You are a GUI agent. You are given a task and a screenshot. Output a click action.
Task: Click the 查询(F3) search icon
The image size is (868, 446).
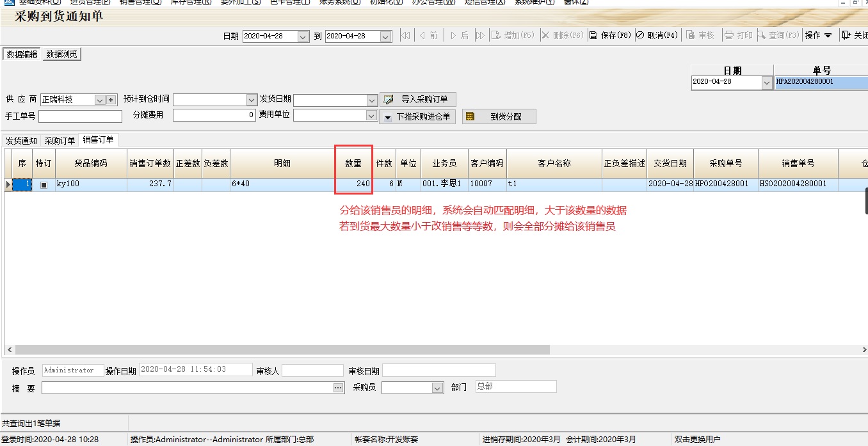(763, 35)
